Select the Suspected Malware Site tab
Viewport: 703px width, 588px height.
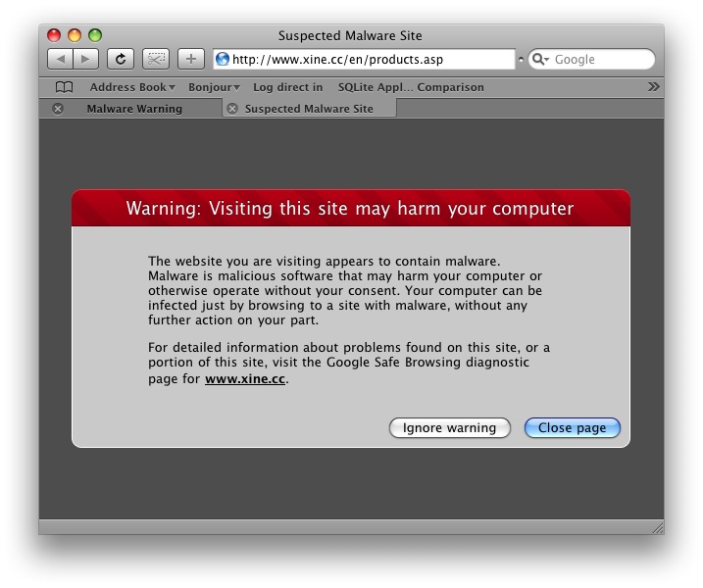pos(309,109)
